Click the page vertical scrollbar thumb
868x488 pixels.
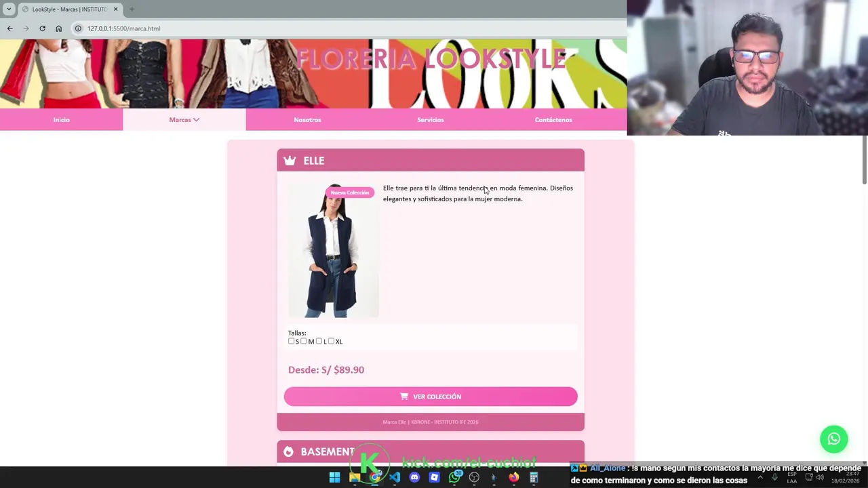click(865, 159)
